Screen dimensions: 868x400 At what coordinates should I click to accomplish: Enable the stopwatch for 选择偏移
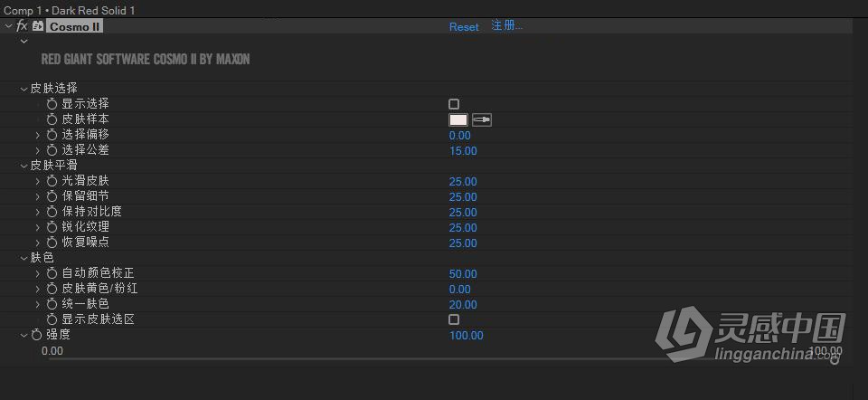coord(52,135)
